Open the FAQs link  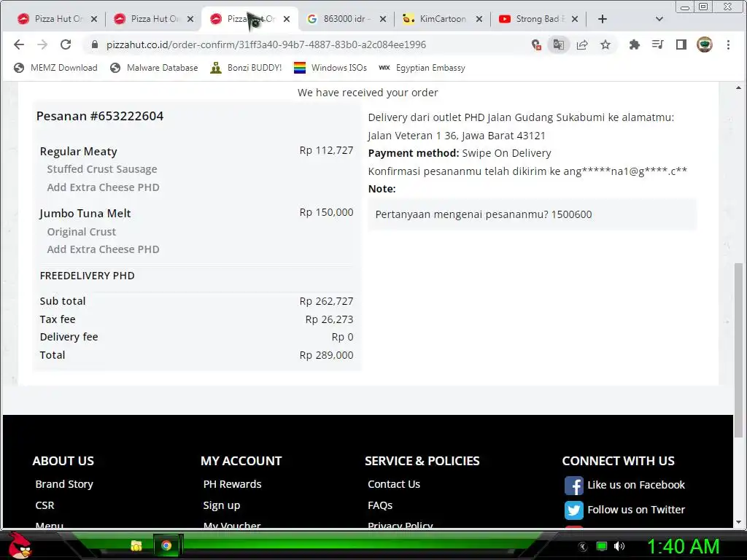pos(379,505)
